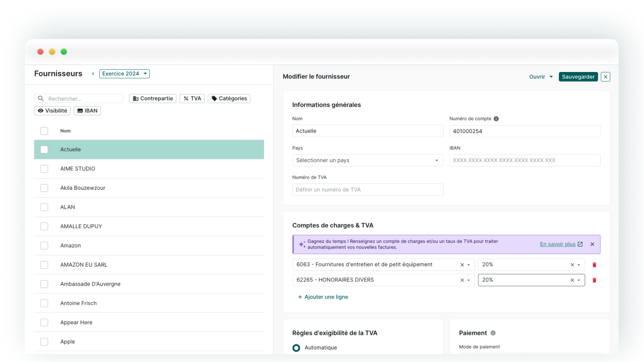Clear the 20% rate on 6063 line
The image size is (644, 362).
[x=572, y=265]
